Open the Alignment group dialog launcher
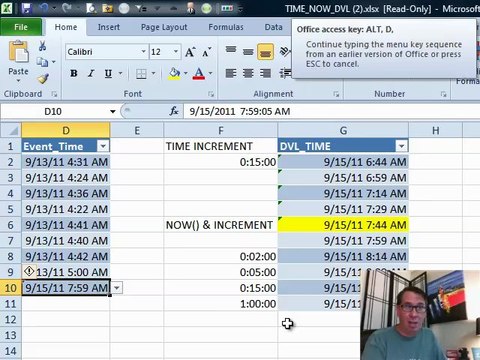The width and height of the screenshot is (480, 360). (336, 94)
